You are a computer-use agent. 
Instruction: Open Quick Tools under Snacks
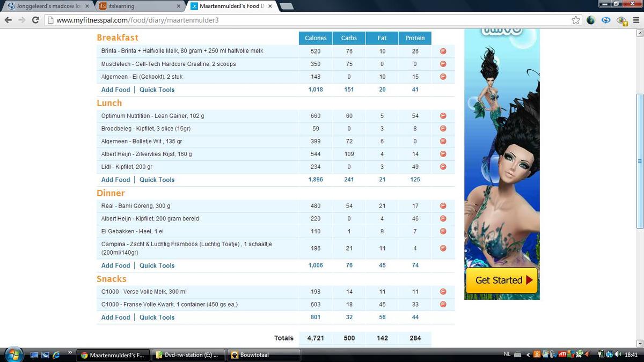[157, 317]
